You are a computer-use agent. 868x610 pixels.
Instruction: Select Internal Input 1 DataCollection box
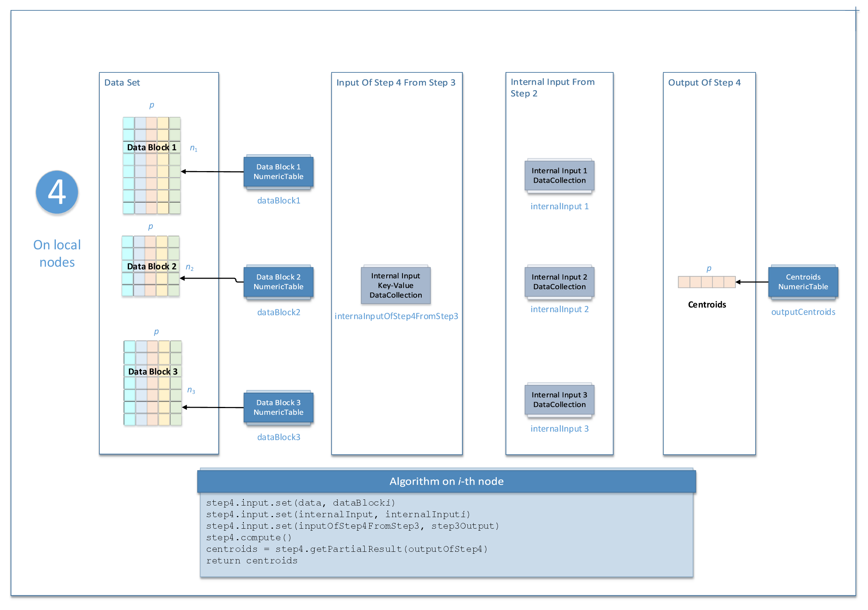point(559,176)
